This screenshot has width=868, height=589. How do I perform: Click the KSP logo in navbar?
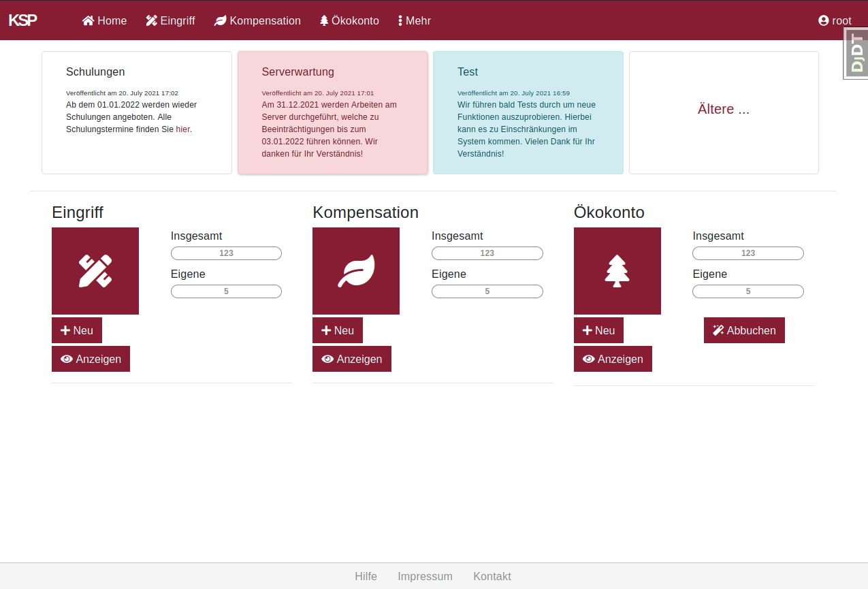pos(22,20)
